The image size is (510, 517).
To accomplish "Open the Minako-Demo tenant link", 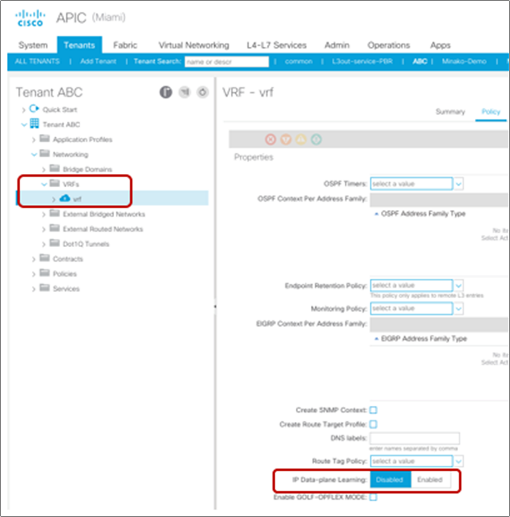I will click(x=464, y=61).
